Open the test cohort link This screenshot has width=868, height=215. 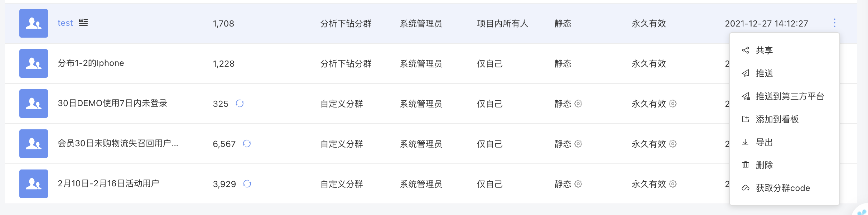(x=65, y=23)
